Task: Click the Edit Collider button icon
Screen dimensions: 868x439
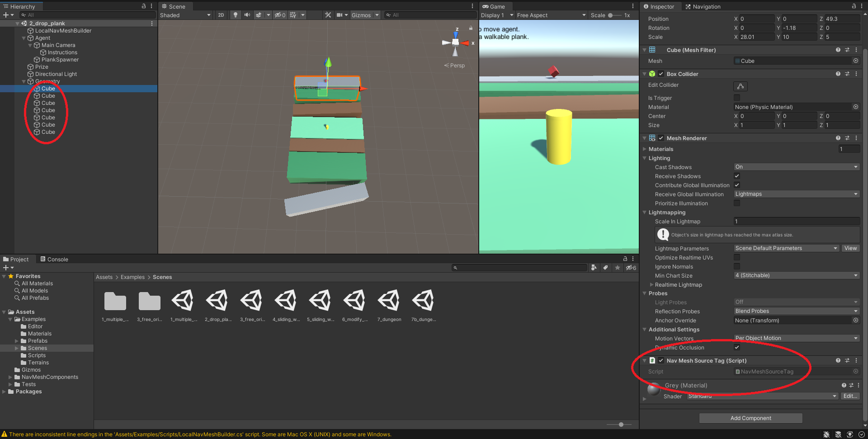Action: point(741,86)
